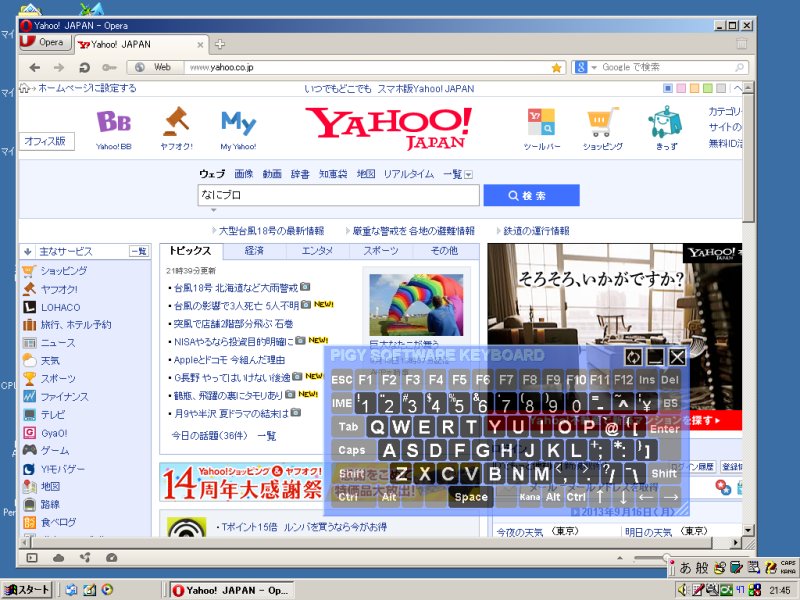The width and height of the screenshot is (800, 600).
Task: Select the 動画 search tab
Action: click(272, 174)
